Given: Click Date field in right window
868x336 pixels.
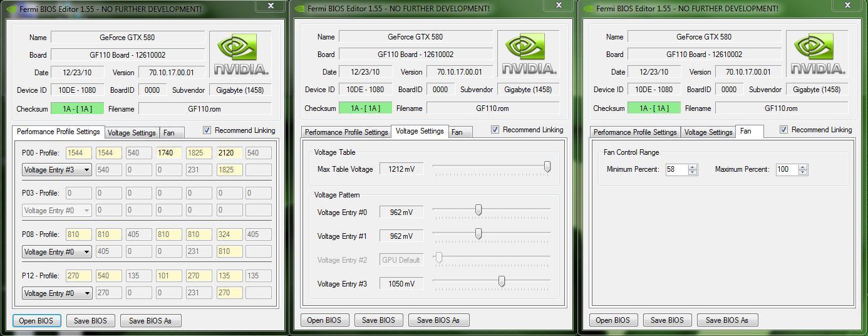Looking at the screenshot, I should (654, 72).
